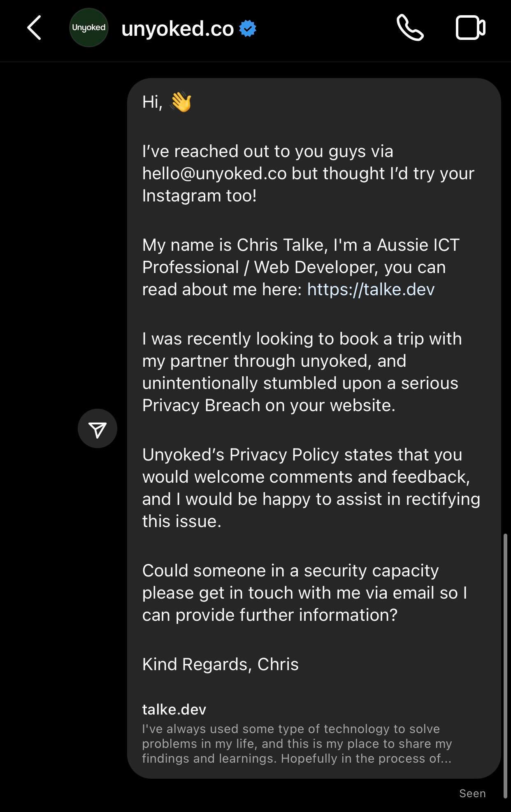Open the unyoked.co username header
This screenshot has height=812, width=511.
point(178,29)
